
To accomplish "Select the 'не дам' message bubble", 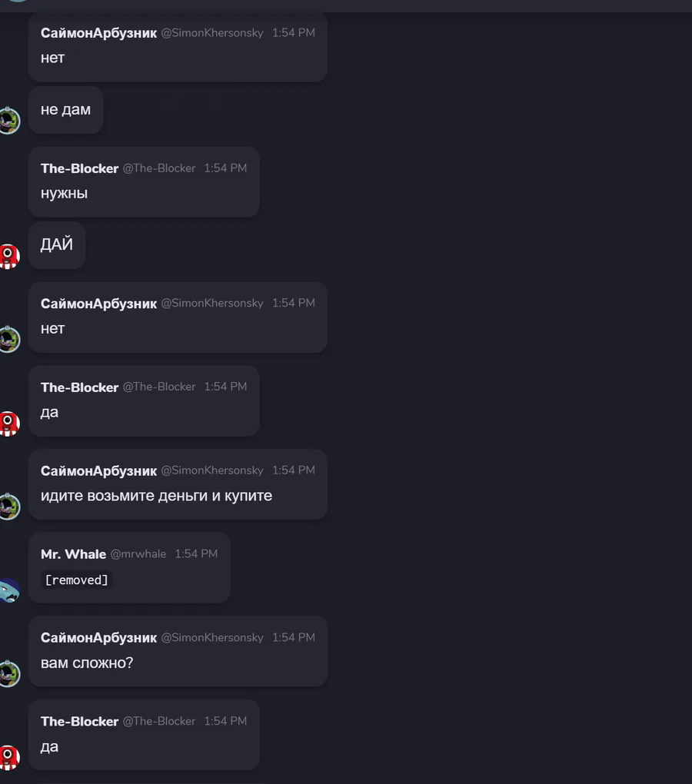I will (x=65, y=110).
